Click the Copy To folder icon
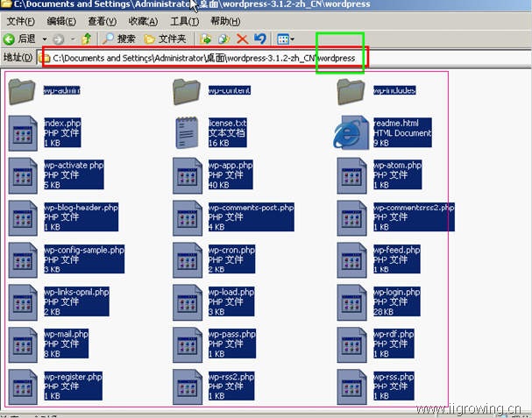 click(x=223, y=39)
